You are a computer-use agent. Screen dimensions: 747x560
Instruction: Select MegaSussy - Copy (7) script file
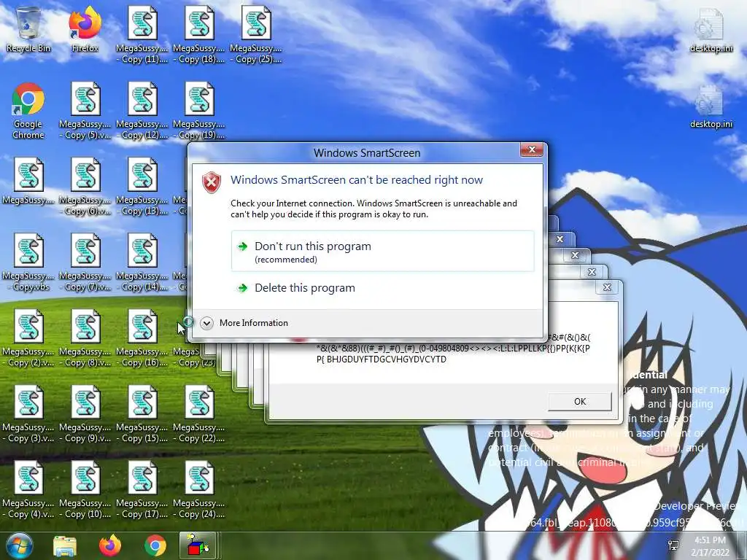[x=85, y=262]
